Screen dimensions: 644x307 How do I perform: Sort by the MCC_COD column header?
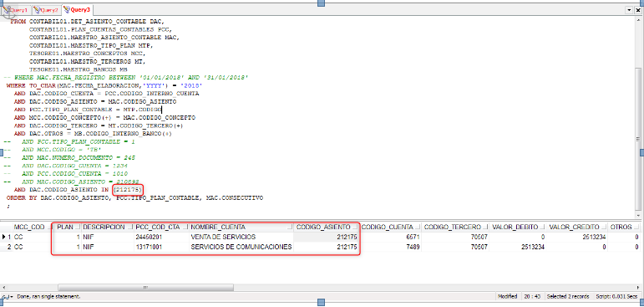[33, 228]
